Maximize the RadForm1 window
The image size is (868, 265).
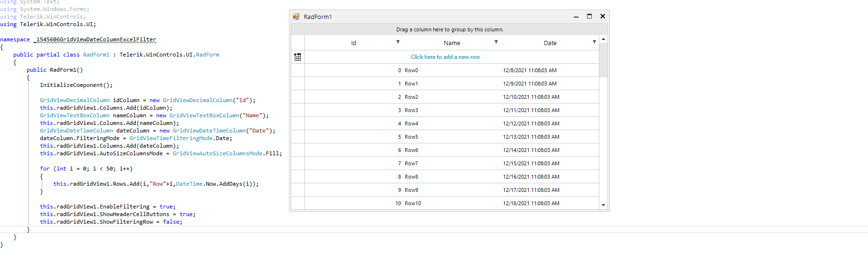589,16
